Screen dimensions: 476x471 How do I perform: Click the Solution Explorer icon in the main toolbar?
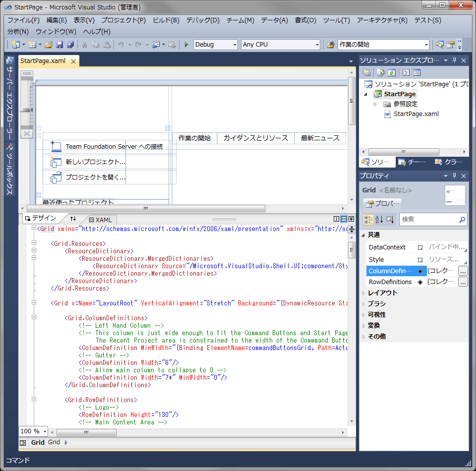(x=440, y=45)
